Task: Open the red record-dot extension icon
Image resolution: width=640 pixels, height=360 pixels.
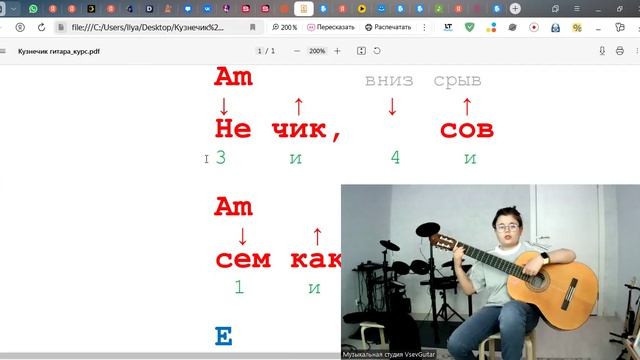Action: pos(534,27)
